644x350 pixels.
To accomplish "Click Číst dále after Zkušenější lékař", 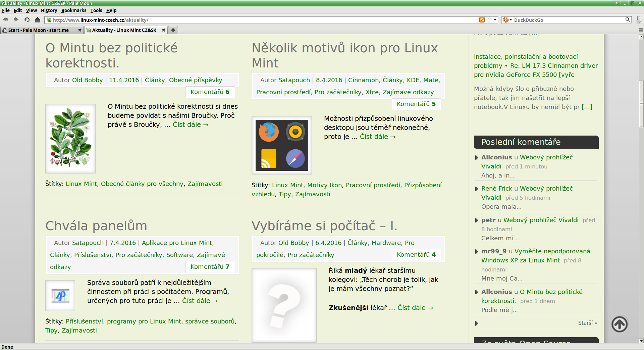I will pos(415,308).
